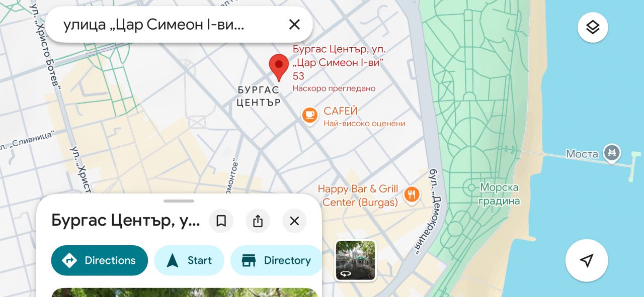Screen dimensions: 644x297
Task: Tap the place photo preview strip
Action: 185,292
